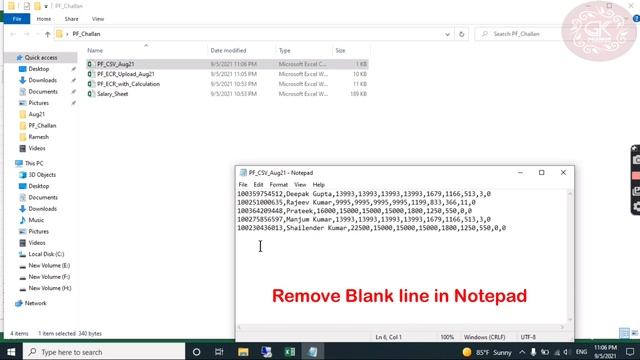Open Notepad Help menu
This screenshot has height=360, width=640.
[x=319, y=185]
